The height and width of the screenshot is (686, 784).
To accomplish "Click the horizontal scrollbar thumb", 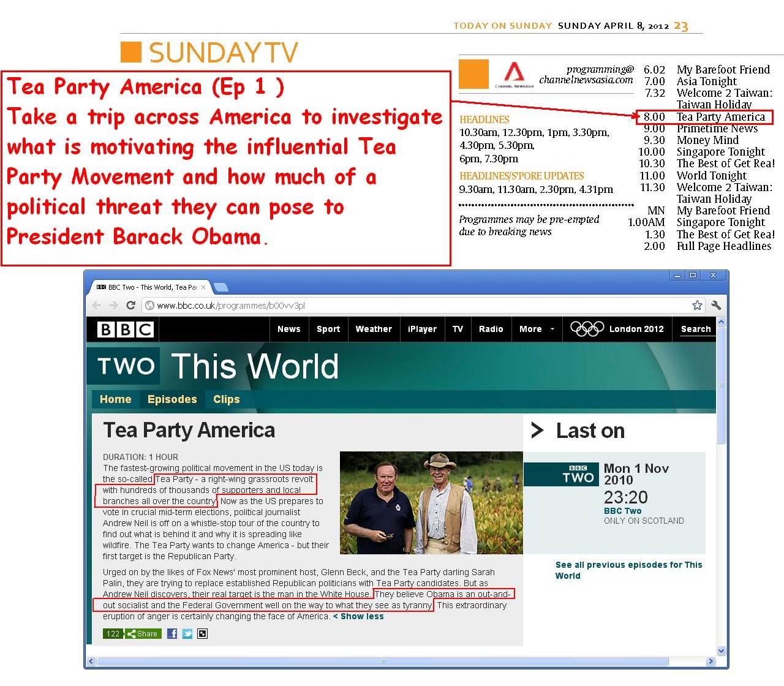I will click(x=383, y=661).
